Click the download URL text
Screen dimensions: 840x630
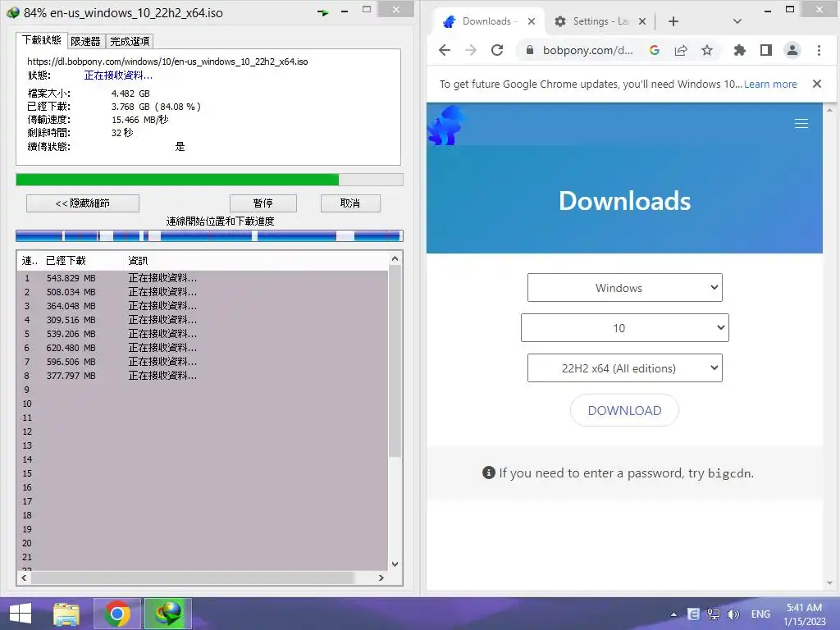167,62
